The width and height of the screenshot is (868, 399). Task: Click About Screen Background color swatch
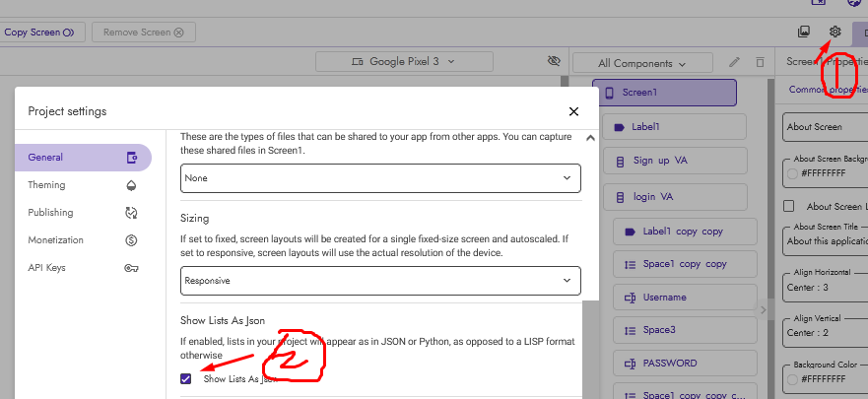(x=792, y=173)
